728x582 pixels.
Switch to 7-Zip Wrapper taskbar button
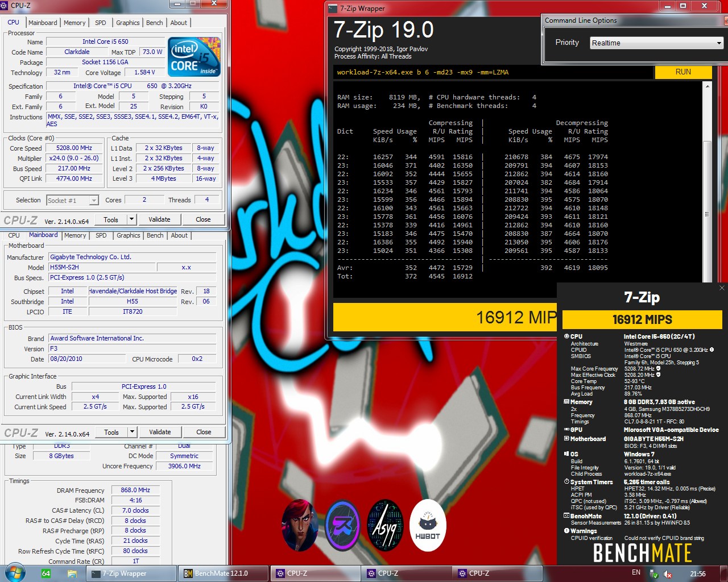click(x=132, y=573)
